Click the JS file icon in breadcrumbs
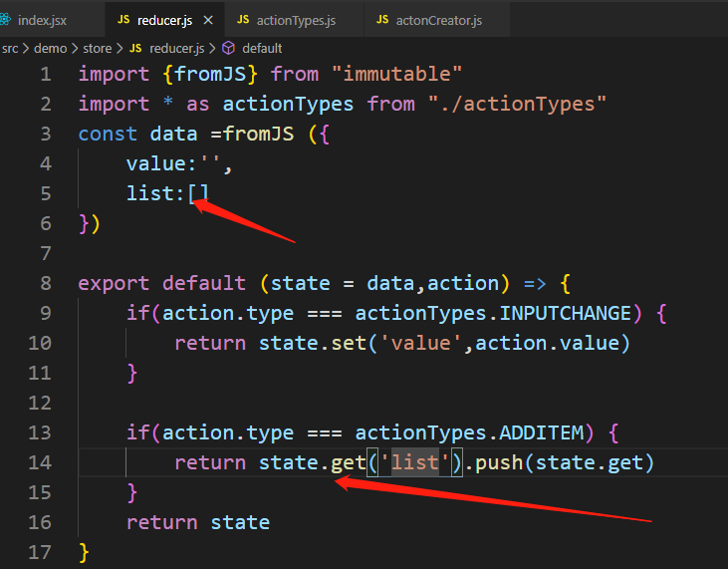 click(135, 48)
